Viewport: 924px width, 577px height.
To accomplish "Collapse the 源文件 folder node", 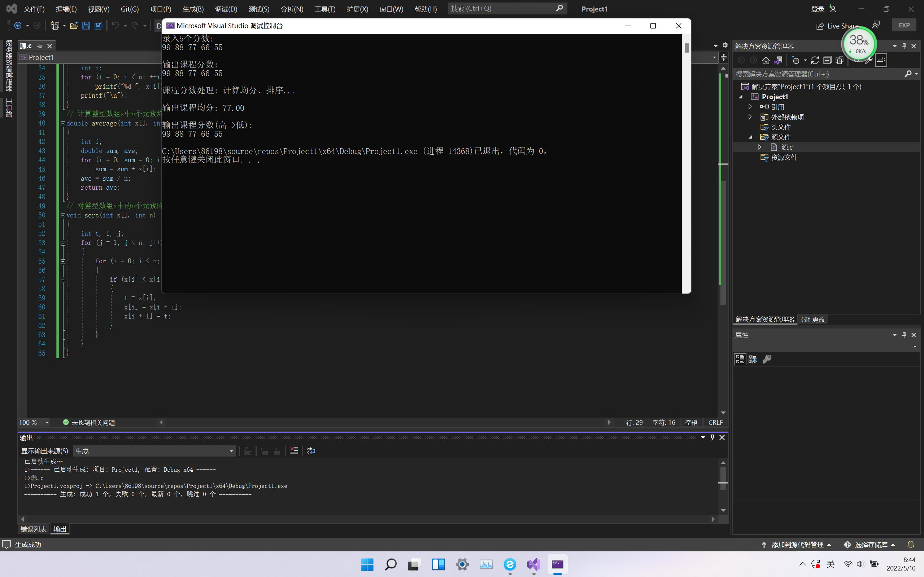I will (750, 137).
